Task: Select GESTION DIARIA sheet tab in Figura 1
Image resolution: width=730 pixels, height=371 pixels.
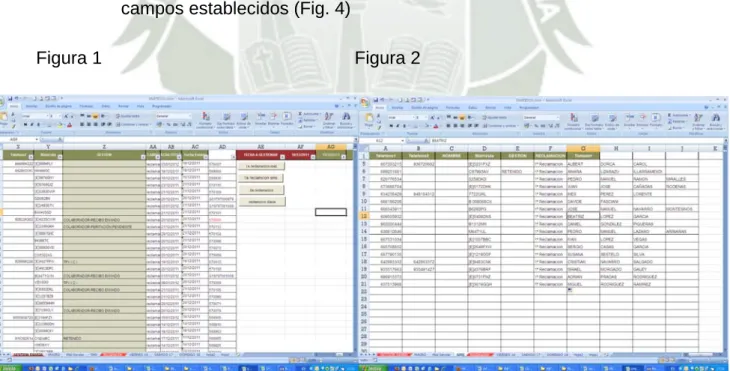Action: pyautogui.click(x=28, y=355)
